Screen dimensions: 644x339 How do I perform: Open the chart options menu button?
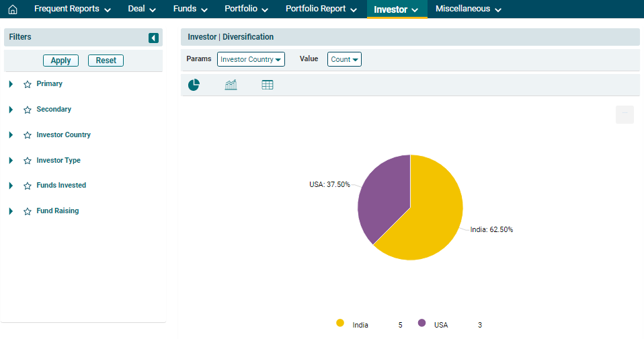coord(625,115)
